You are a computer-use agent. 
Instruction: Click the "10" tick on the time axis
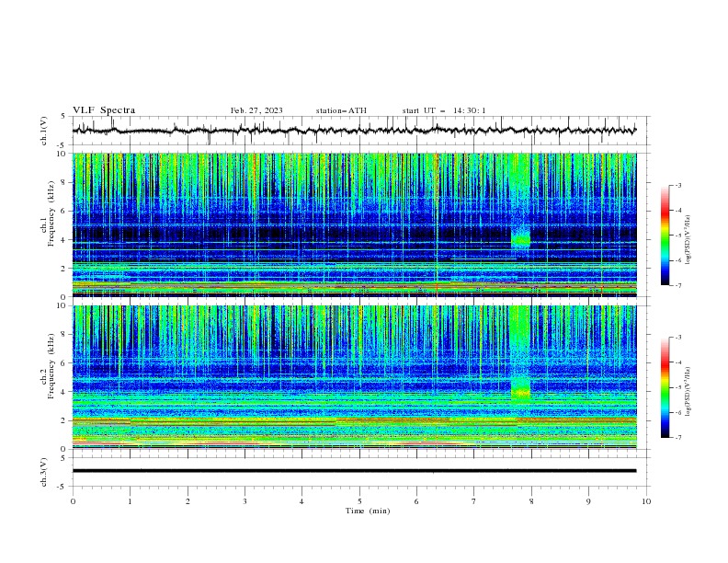(646, 501)
